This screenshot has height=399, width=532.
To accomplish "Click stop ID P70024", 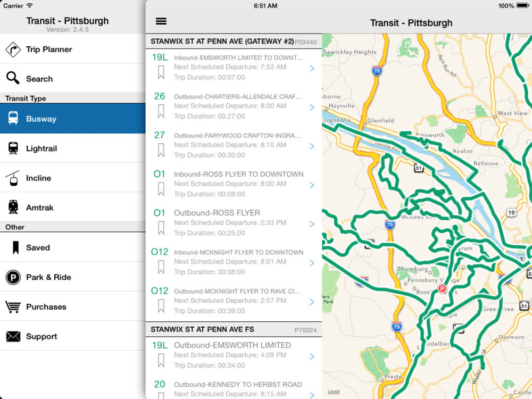I will (306, 330).
